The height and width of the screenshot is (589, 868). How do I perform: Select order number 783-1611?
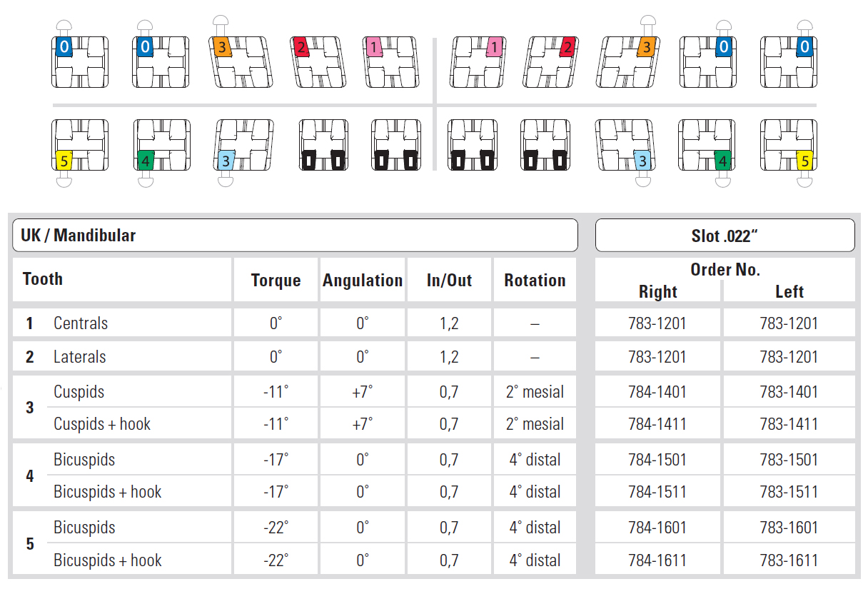pyautogui.click(x=789, y=560)
